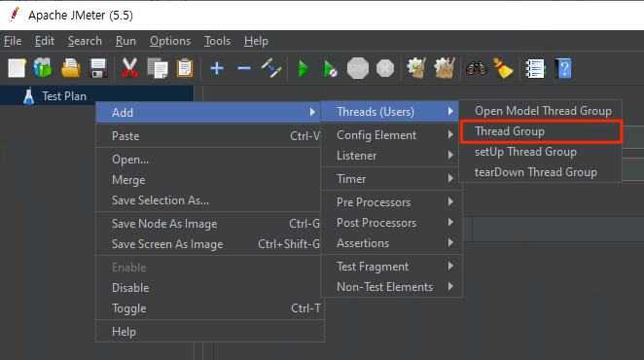Viewport: 644px width, 360px height.
Task: Expand the Assertions submenu
Action: [390, 243]
